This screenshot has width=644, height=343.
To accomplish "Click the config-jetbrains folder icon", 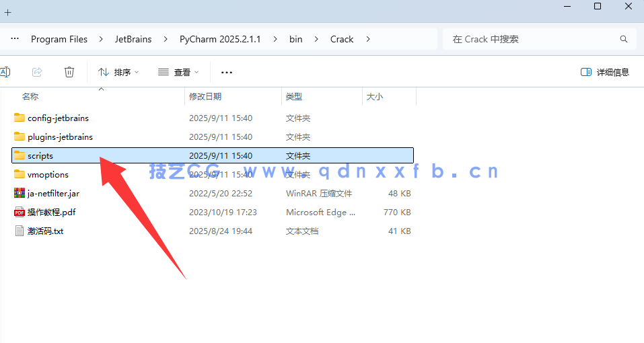I will [x=20, y=118].
